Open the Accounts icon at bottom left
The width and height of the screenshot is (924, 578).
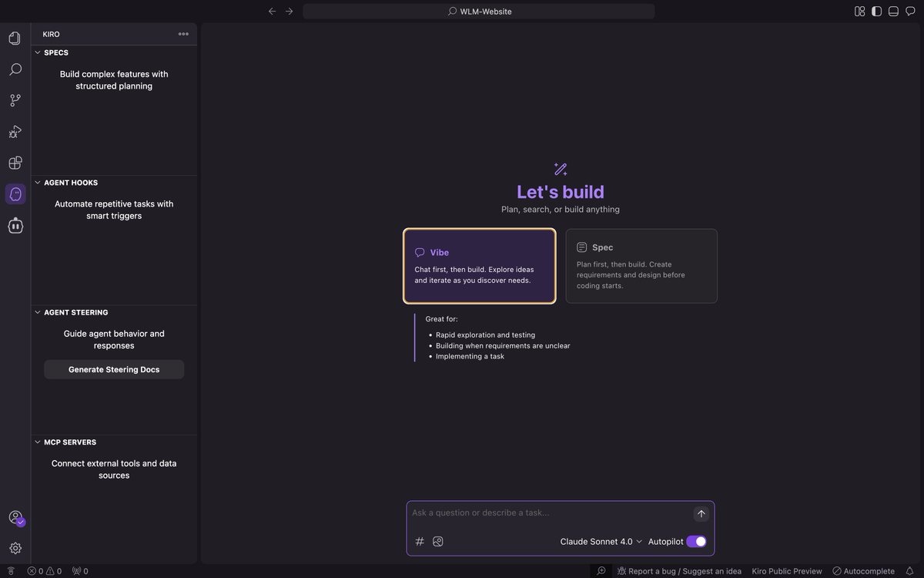[15, 518]
